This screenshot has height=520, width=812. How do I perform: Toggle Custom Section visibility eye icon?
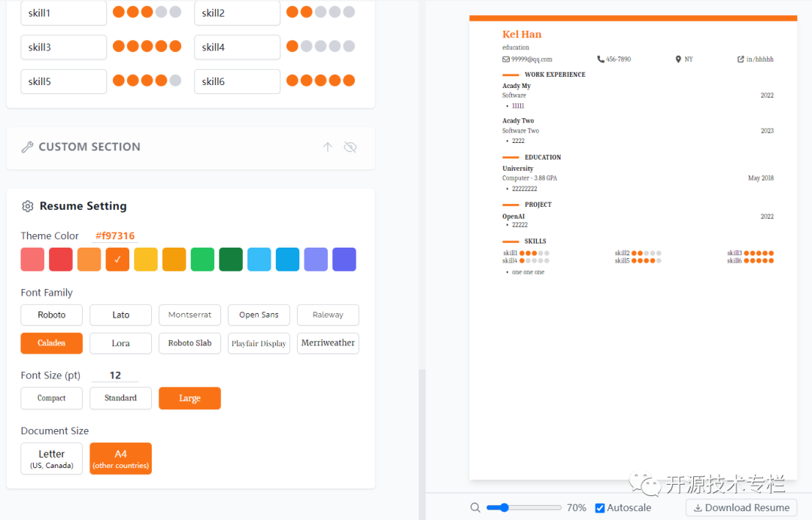[x=350, y=147]
